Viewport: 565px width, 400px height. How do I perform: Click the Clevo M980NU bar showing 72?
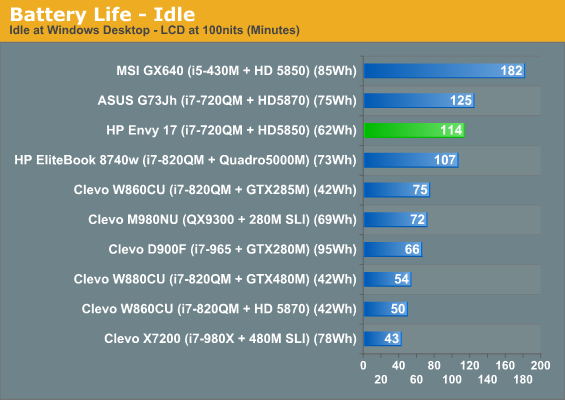pyautogui.click(x=396, y=219)
